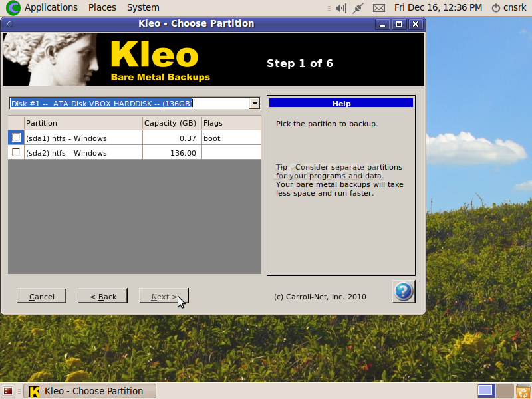Image resolution: width=532 pixels, height=399 pixels.
Task: Open the System menu
Action: 143,7
